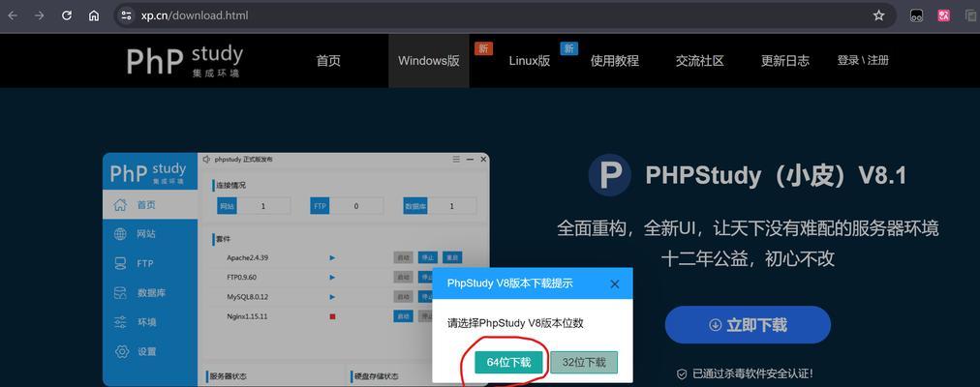
Task: Open the 使用教程 menu item
Action: point(615,61)
